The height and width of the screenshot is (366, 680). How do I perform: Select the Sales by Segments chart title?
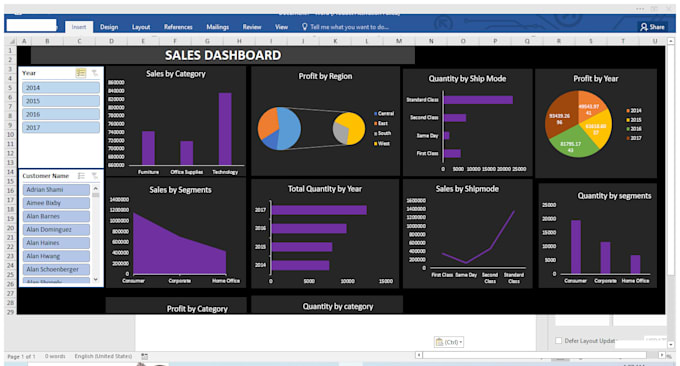point(180,190)
